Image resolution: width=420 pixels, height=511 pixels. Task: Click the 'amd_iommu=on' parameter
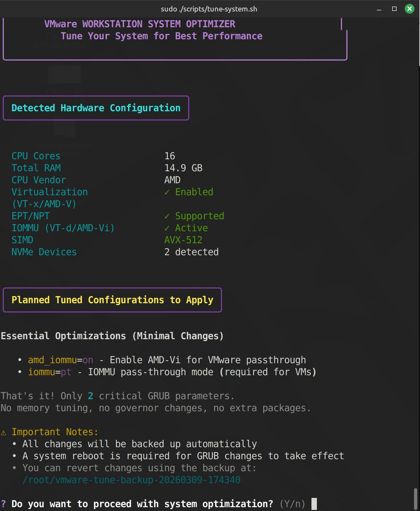pyautogui.click(x=60, y=360)
